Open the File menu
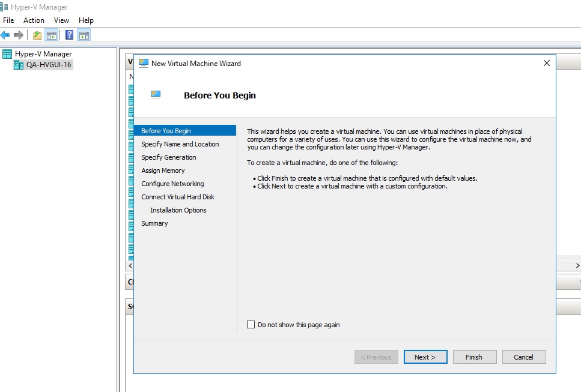 (8, 20)
